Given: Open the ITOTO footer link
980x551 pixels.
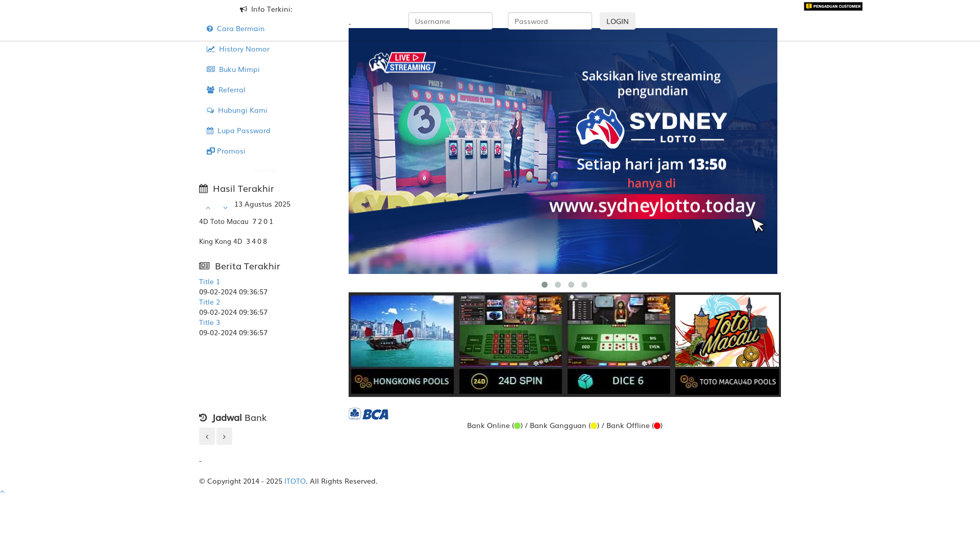Looking at the screenshot, I should coord(295,481).
